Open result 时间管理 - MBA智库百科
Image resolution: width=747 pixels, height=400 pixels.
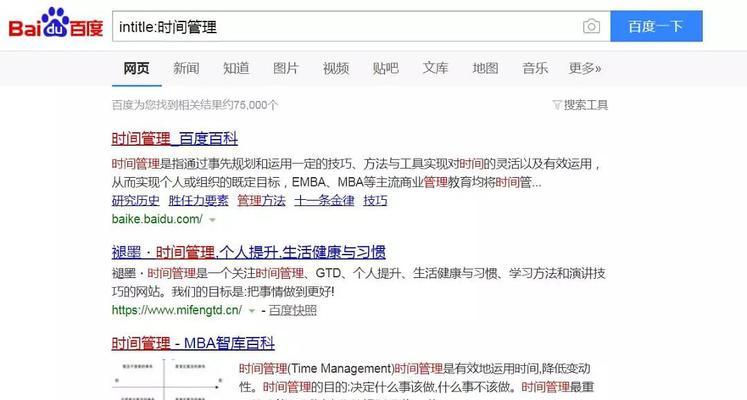tap(193, 343)
